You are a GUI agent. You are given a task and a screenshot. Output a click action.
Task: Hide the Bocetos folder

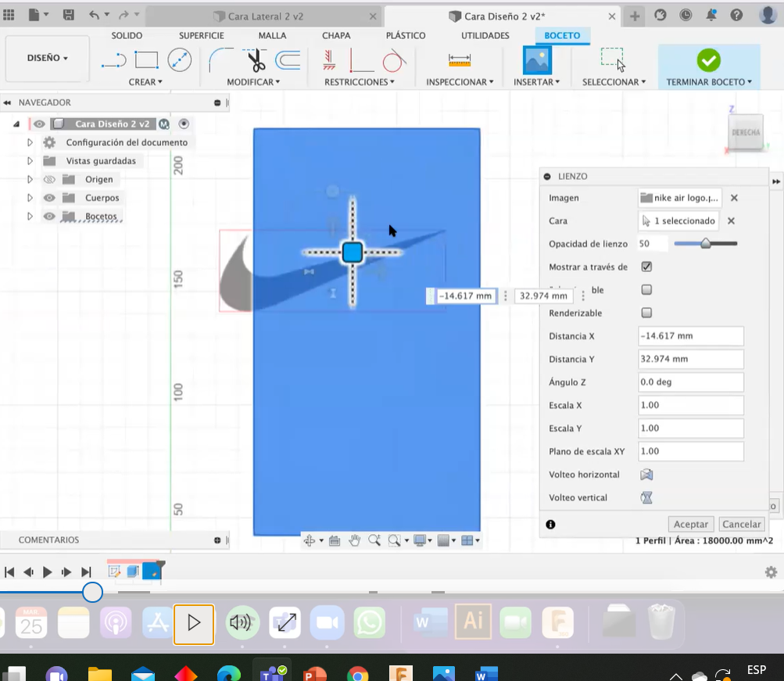(49, 217)
